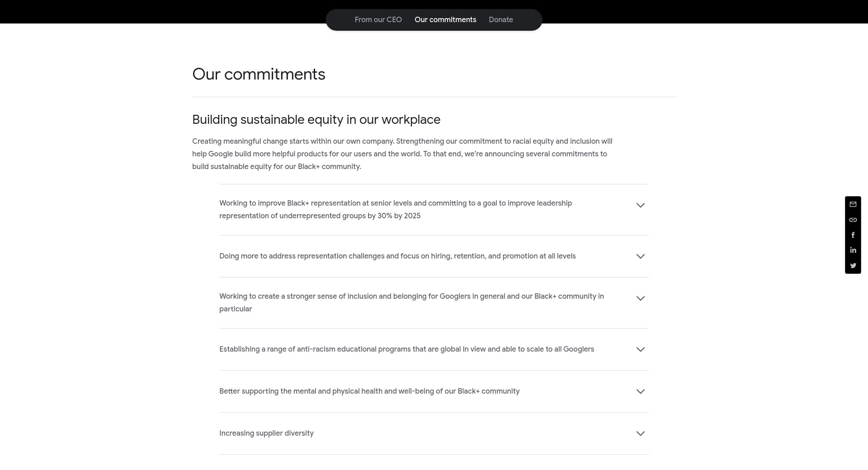Select the Our commitments navigation tab
The width and height of the screenshot is (868, 470).
445,20
